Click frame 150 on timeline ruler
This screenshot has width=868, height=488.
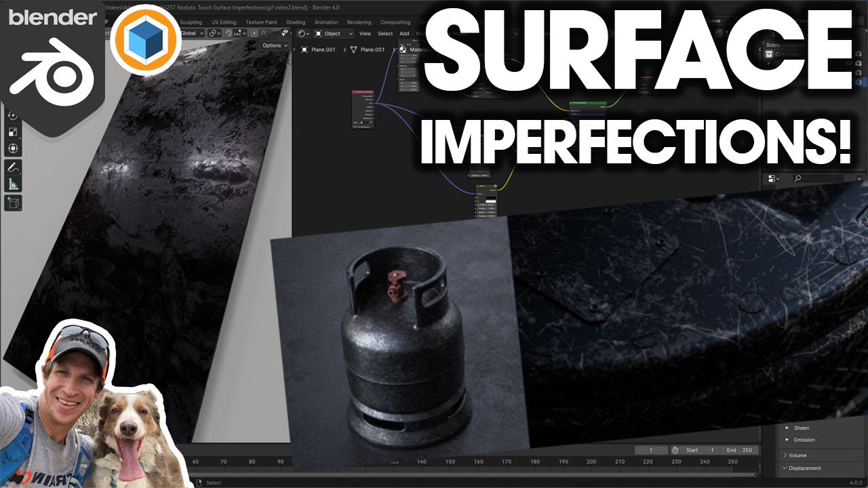(x=450, y=462)
